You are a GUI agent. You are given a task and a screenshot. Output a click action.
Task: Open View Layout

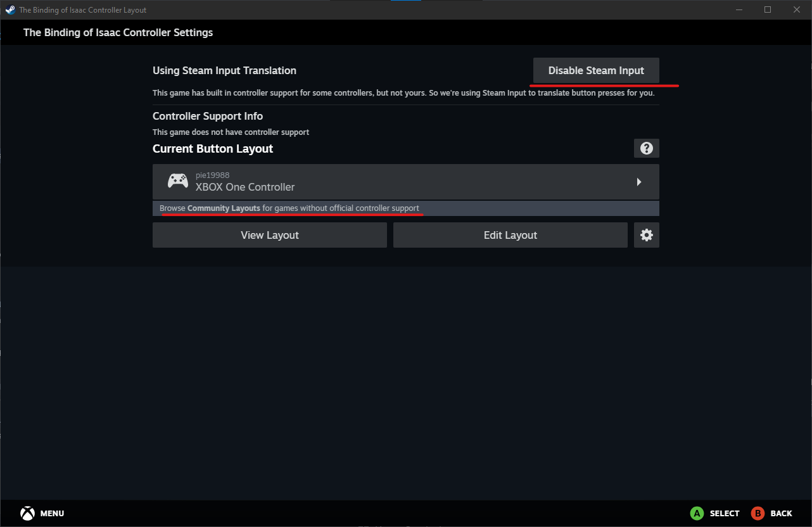point(269,235)
